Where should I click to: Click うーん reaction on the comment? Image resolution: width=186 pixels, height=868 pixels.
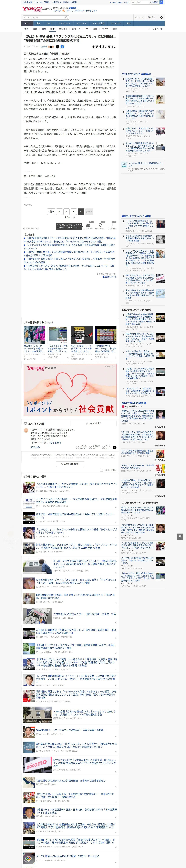[107, 447]
